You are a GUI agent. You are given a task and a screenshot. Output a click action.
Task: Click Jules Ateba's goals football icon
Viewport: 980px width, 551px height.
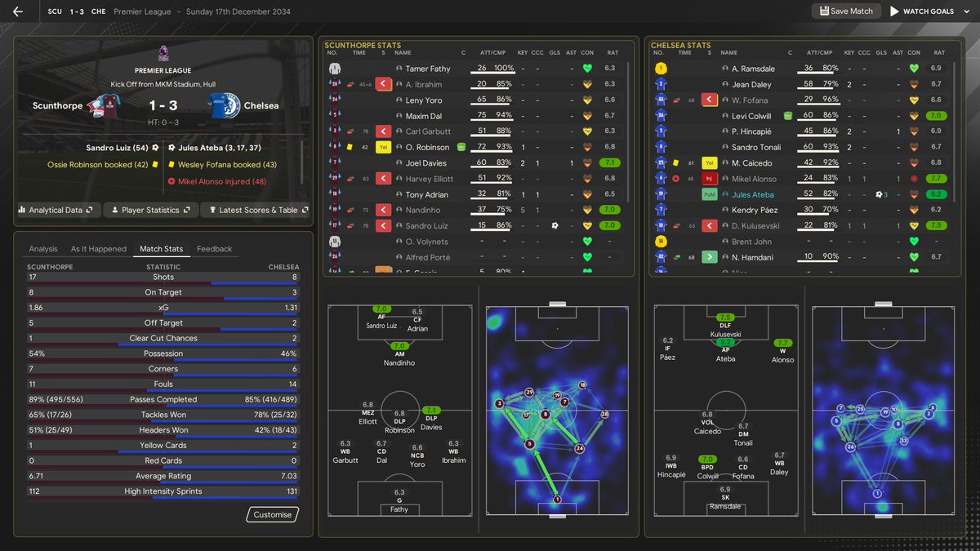[881, 194]
